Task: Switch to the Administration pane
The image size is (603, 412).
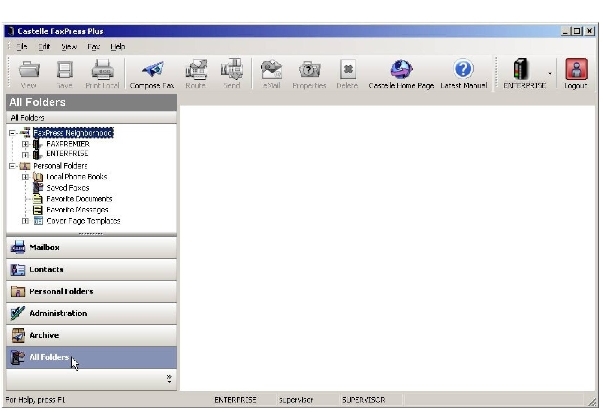Action: tap(92, 313)
